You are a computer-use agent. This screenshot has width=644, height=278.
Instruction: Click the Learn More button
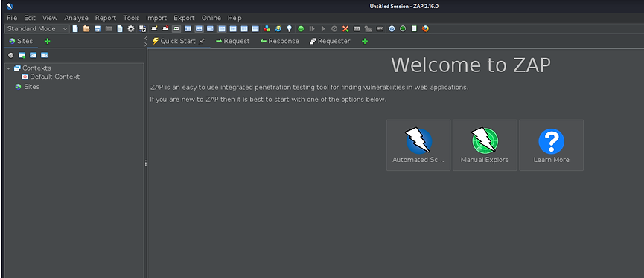[551, 145]
